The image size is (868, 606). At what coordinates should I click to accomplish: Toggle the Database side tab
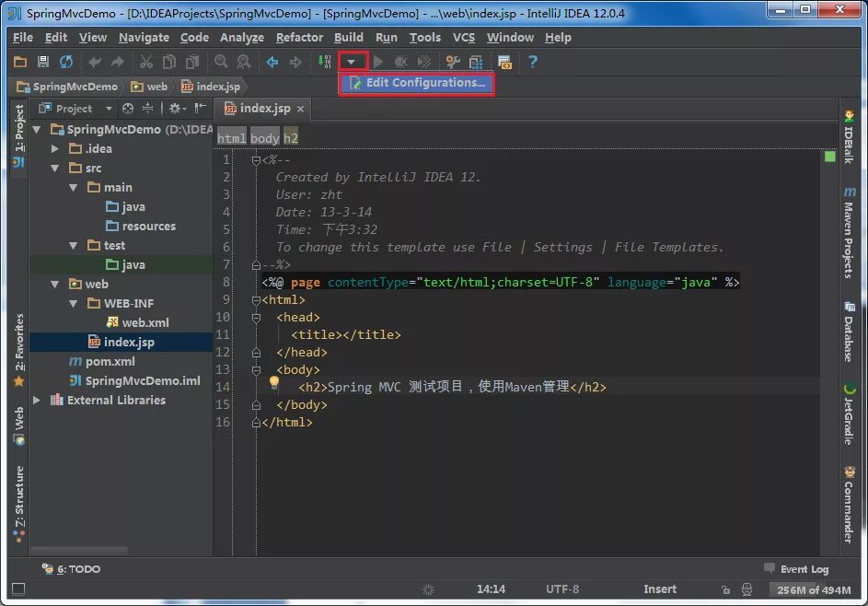pos(849,332)
